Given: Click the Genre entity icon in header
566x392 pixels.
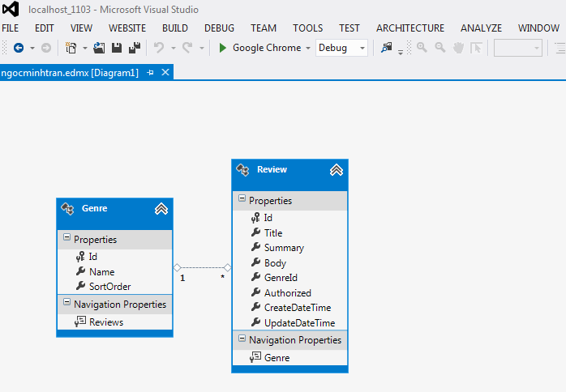Looking at the screenshot, I should (x=67, y=208).
